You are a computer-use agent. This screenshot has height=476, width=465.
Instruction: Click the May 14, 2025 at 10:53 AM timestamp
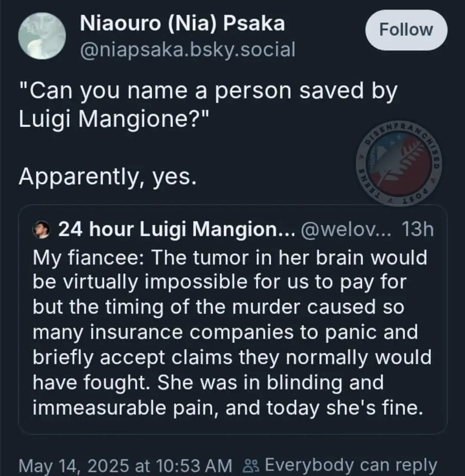[125, 466]
